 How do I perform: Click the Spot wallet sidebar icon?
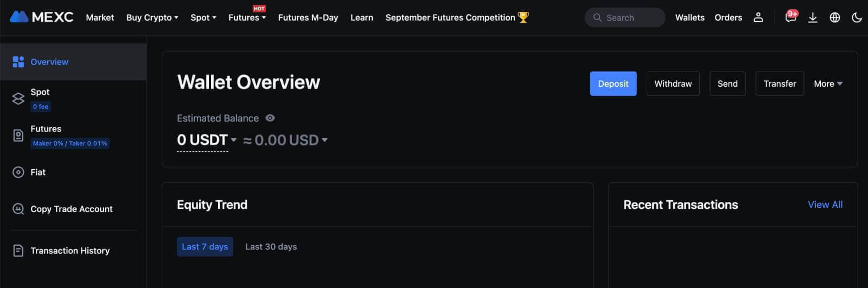pyautogui.click(x=18, y=98)
